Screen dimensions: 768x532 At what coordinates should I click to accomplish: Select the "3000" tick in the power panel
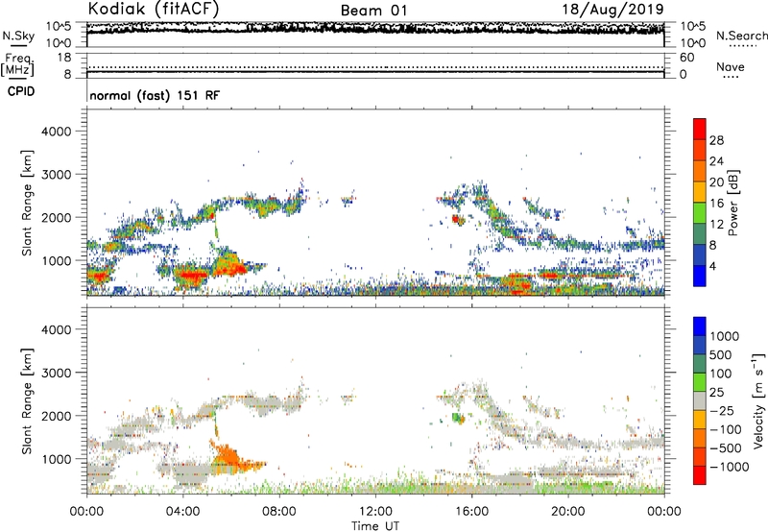(56, 175)
